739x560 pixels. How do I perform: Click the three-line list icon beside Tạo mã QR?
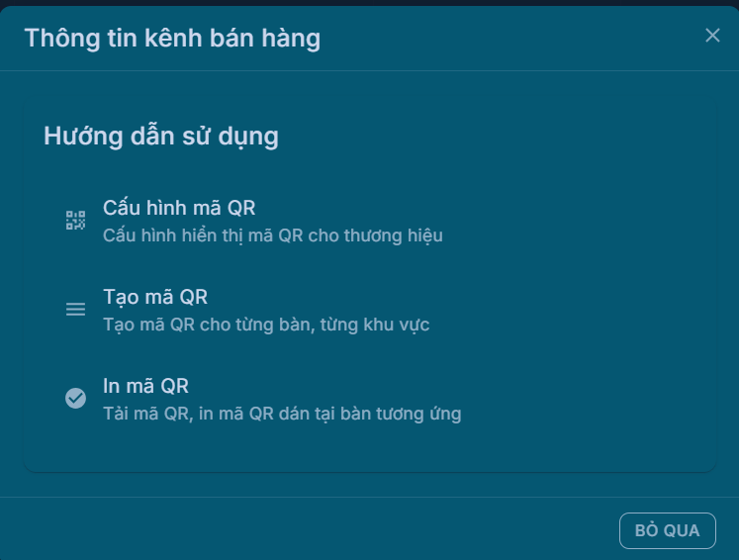[x=75, y=309]
